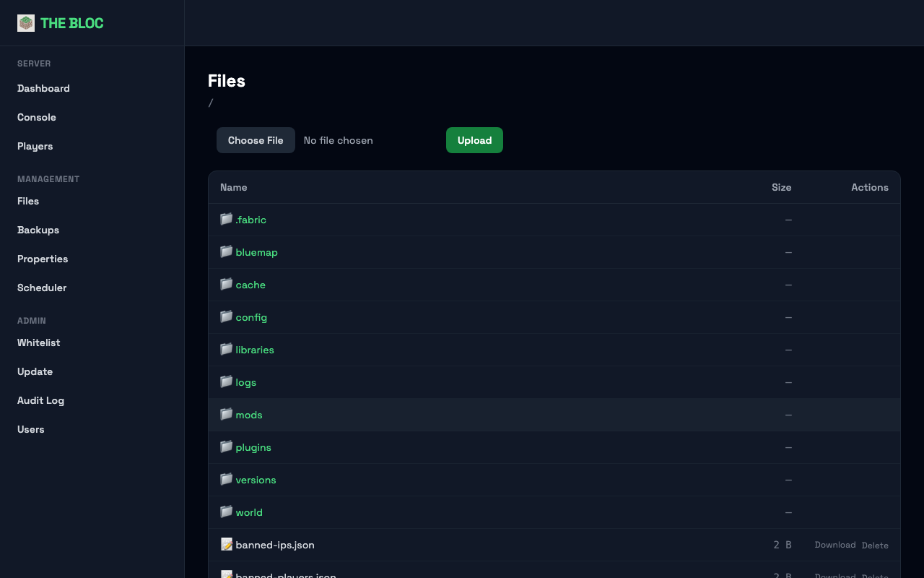Click the root path breadcrumb

[x=211, y=103]
